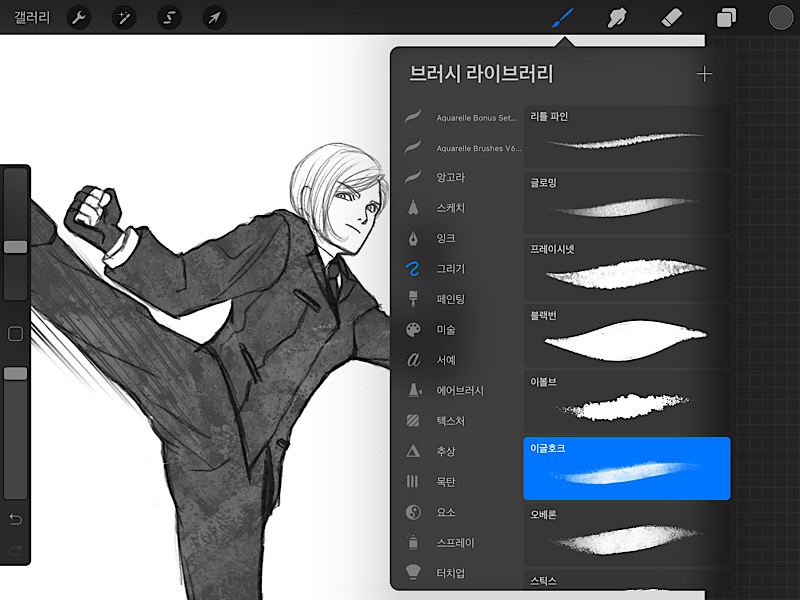Open the 텍스처 brush set
800x600 pixels.
[462, 421]
